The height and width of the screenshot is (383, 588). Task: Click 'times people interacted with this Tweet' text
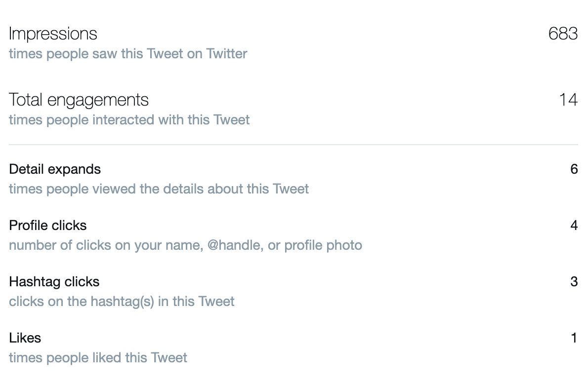[x=129, y=120]
